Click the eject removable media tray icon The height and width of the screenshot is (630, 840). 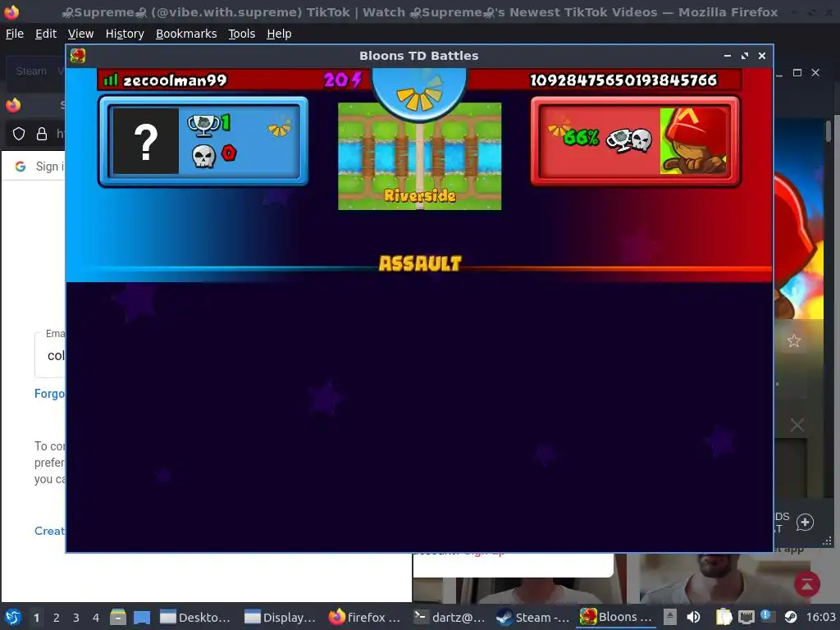(x=669, y=617)
